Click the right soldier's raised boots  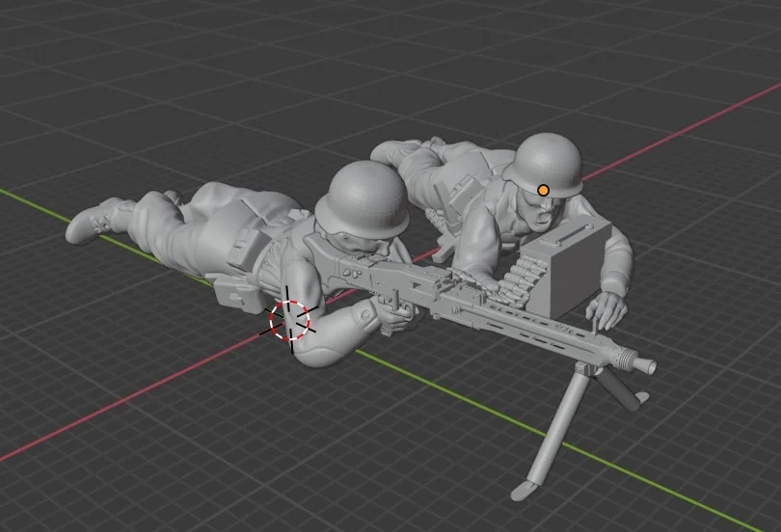(400, 150)
